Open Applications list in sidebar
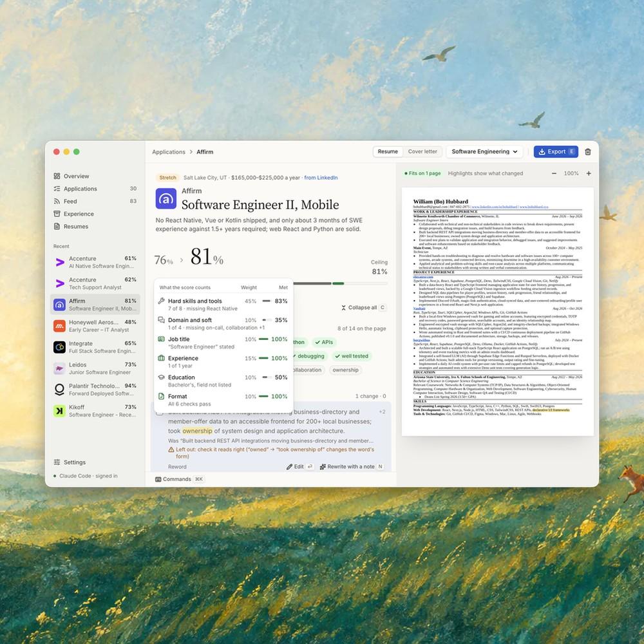 [x=95, y=189]
